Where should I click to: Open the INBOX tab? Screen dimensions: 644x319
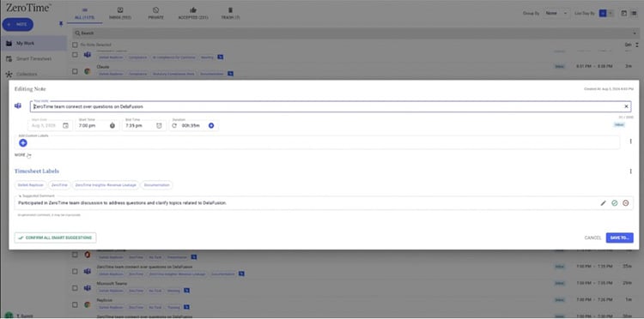120,13
